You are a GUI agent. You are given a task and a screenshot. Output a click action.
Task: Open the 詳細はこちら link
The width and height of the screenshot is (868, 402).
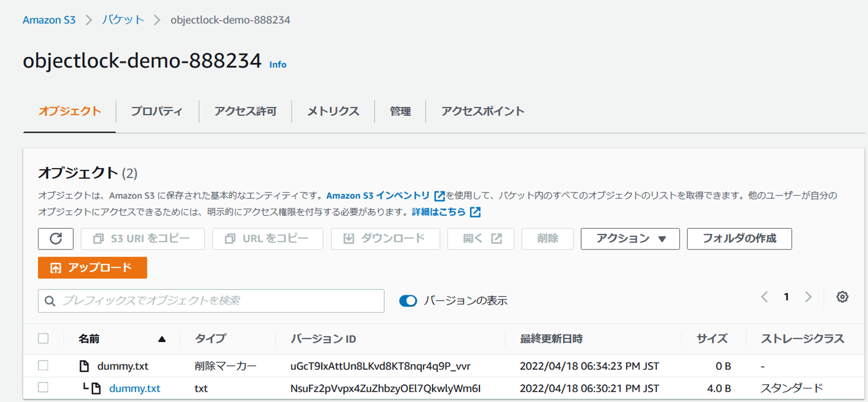438,212
